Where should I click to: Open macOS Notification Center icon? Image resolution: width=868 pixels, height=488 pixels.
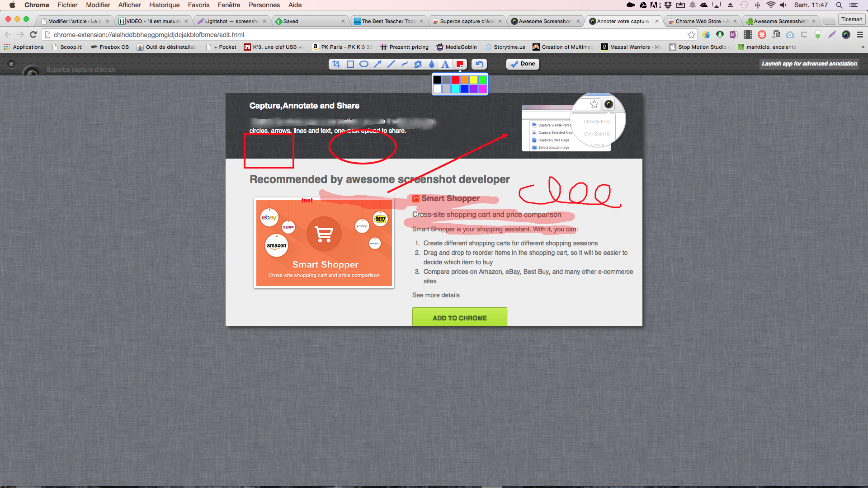[x=854, y=5]
